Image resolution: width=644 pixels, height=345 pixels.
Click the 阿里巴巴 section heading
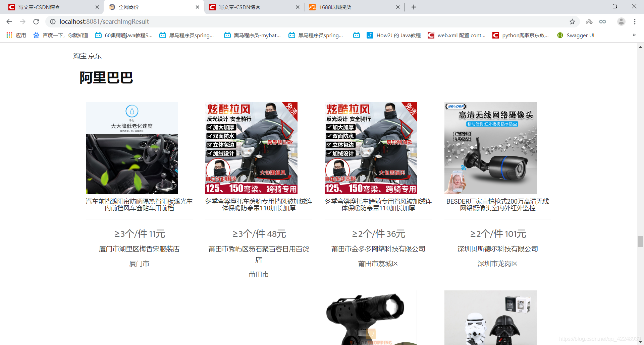[106, 78]
